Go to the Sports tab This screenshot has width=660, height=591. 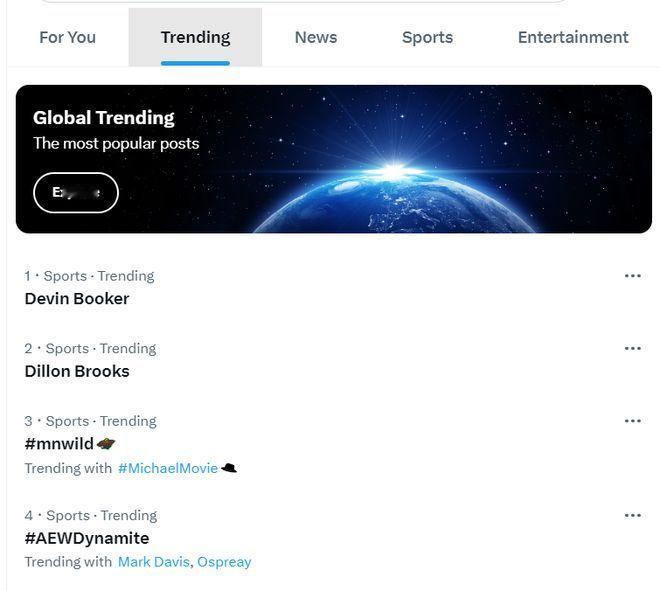click(427, 38)
